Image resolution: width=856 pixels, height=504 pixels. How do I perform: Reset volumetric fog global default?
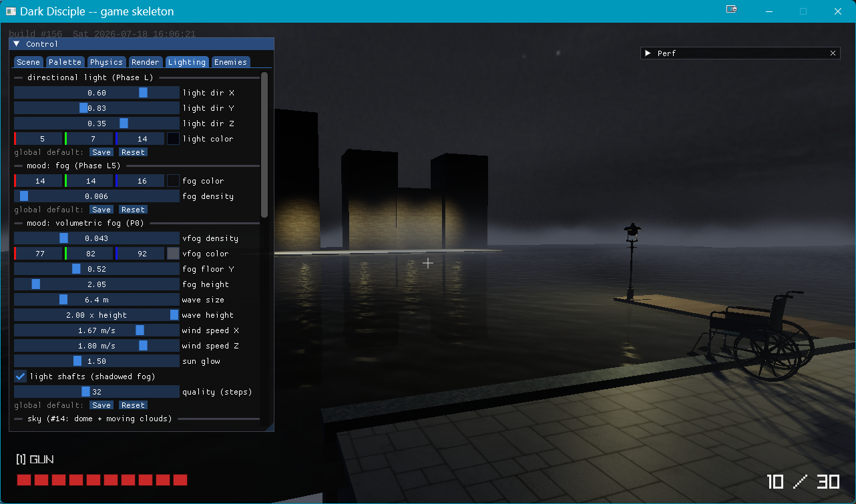[133, 405]
